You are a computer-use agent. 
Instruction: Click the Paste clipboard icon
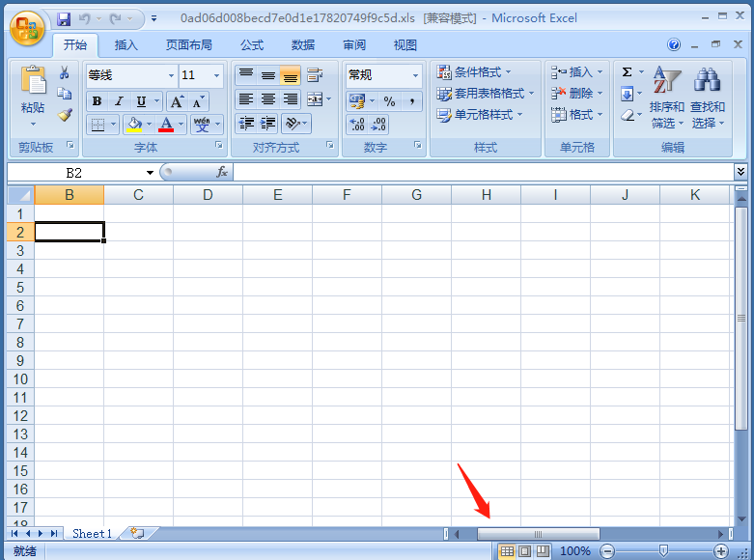click(33, 80)
